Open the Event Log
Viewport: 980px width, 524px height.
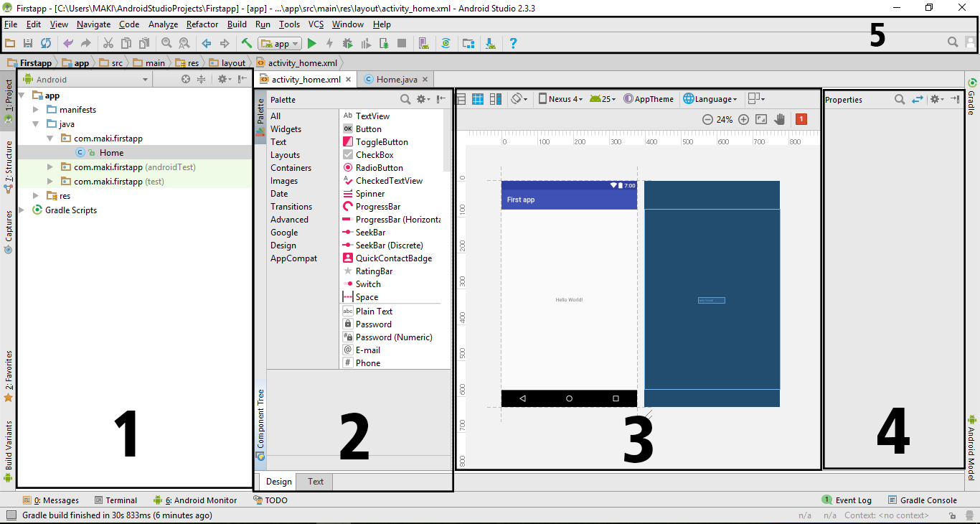[847, 500]
